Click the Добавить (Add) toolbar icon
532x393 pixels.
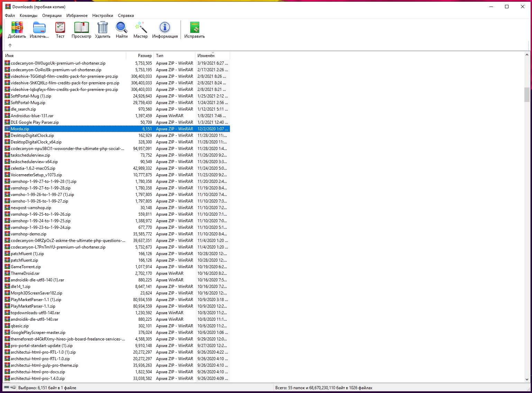(17, 27)
